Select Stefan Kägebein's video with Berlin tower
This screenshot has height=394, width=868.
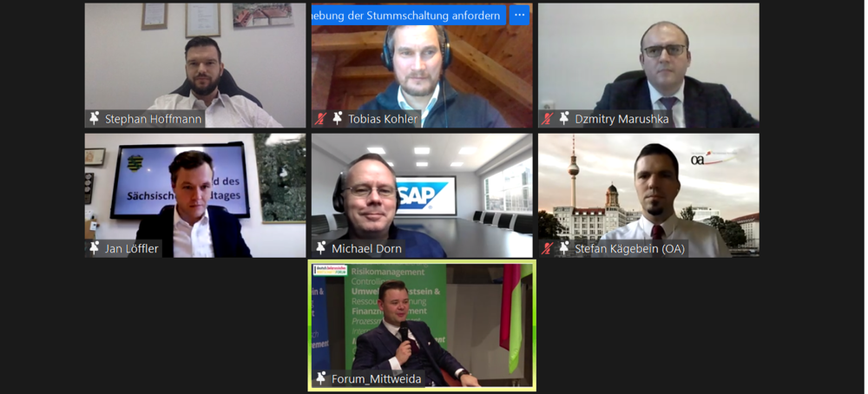coord(648,195)
